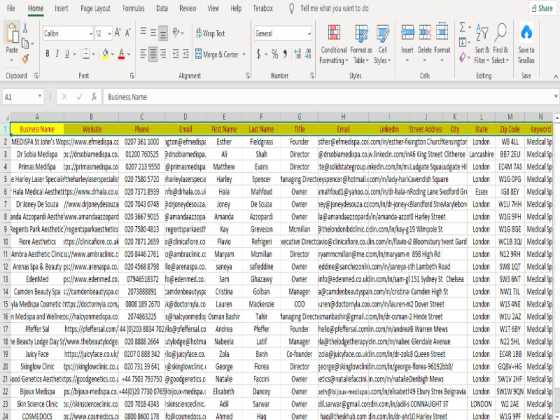The width and height of the screenshot is (560, 420).
Task: Click the Orientation text angle icon
Action: (177, 33)
